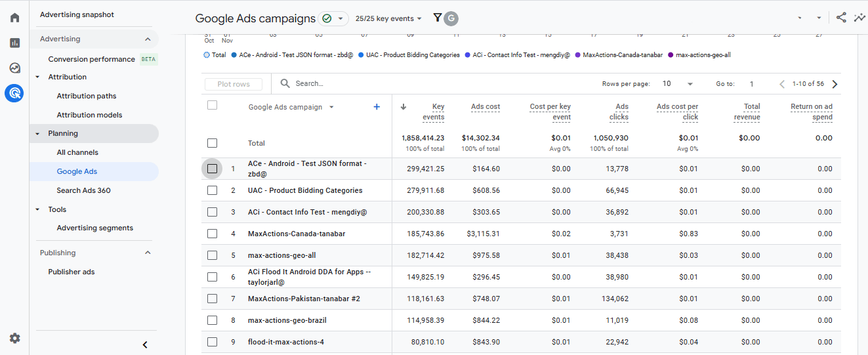The width and height of the screenshot is (868, 355).
Task: Sort by the Ads clicks column
Action: (619, 112)
